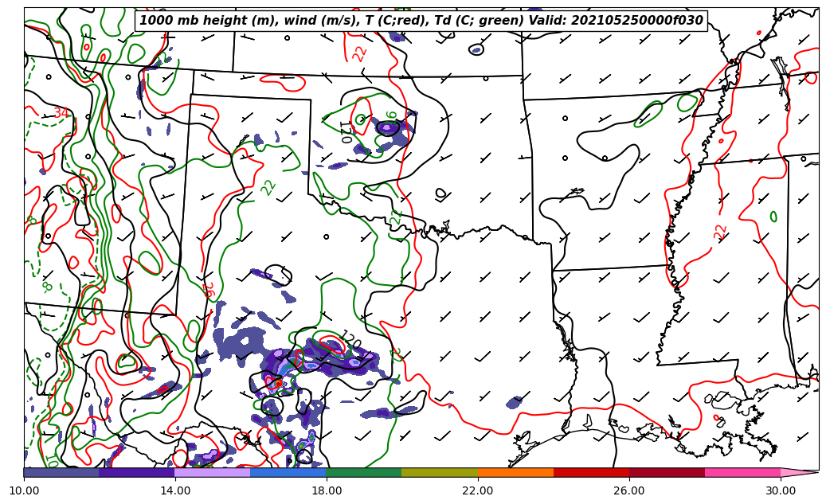
Task: Click the bright red 24–26 colorbar segment
Action: pyautogui.click(x=591, y=472)
